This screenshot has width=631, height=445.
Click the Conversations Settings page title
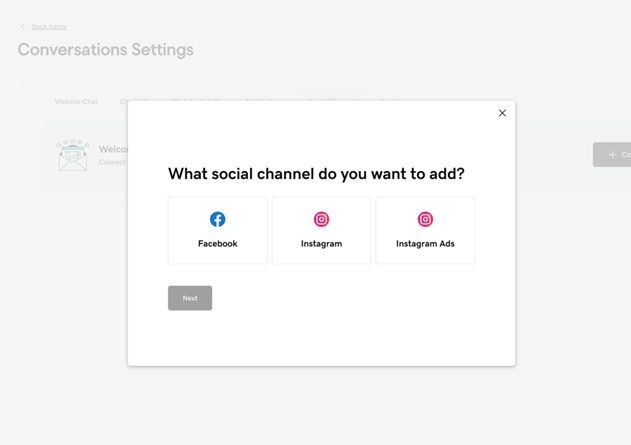(x=105, y=50)
